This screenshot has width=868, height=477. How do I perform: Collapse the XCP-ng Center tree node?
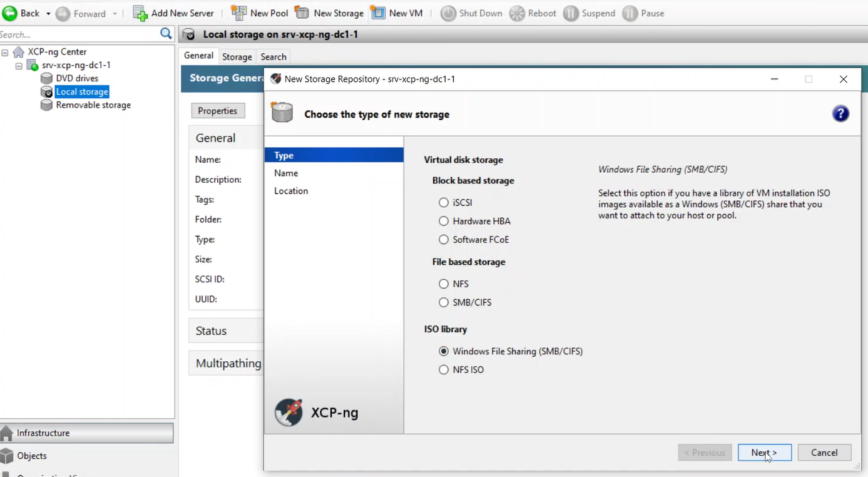pyautogui.click(x=5, y=52)
